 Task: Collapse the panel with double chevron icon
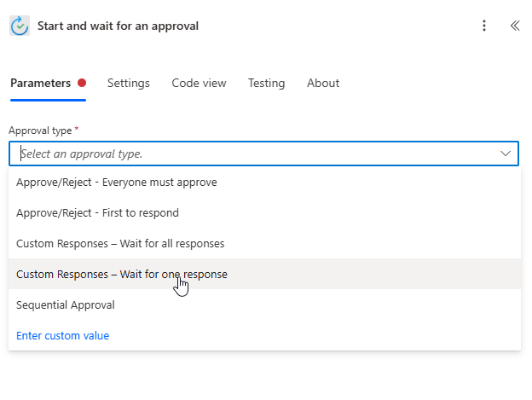click(515, 26)
